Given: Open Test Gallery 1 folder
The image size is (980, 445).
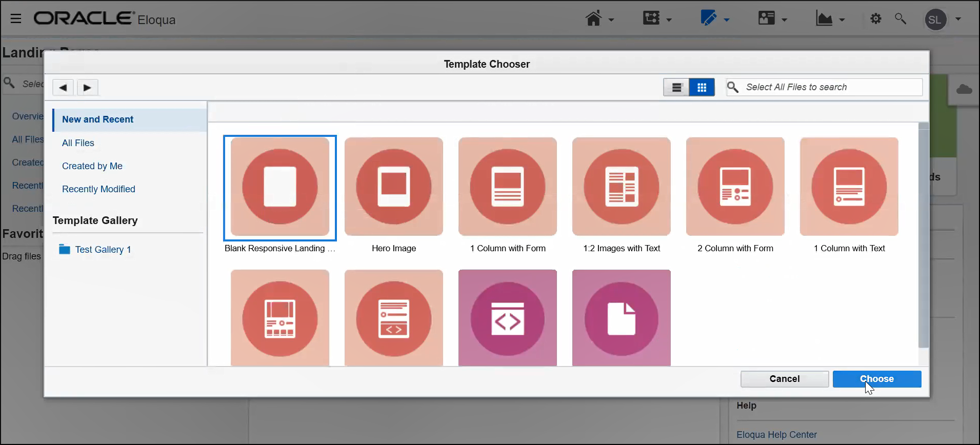Looking at the screenshot, I should click(x=95, y=250).
